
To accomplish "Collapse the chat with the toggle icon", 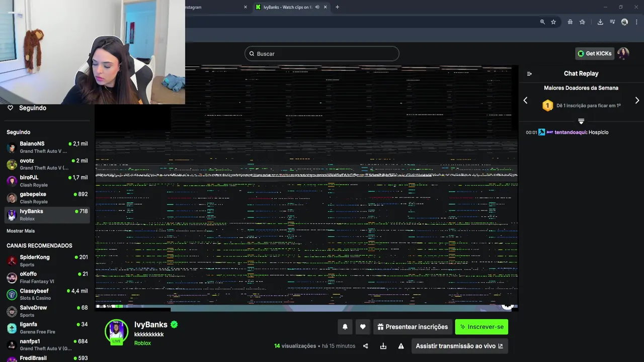I will click(x=529, y=73).
